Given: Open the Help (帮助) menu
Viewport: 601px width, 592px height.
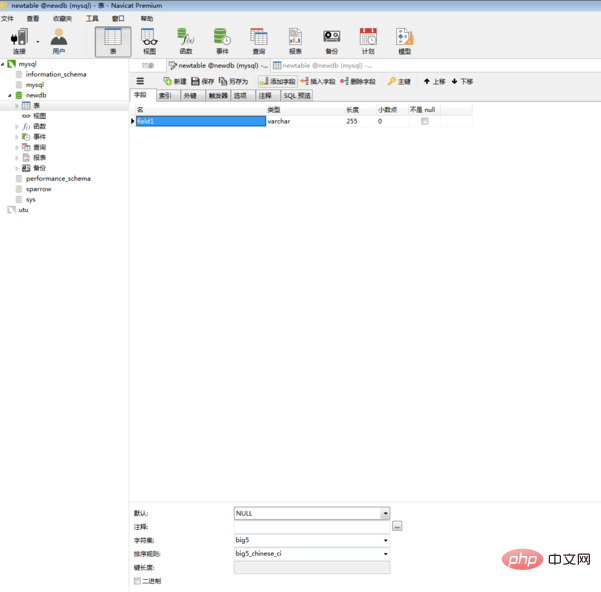Looking at the screenshot, I should click(x=147, y=18).
